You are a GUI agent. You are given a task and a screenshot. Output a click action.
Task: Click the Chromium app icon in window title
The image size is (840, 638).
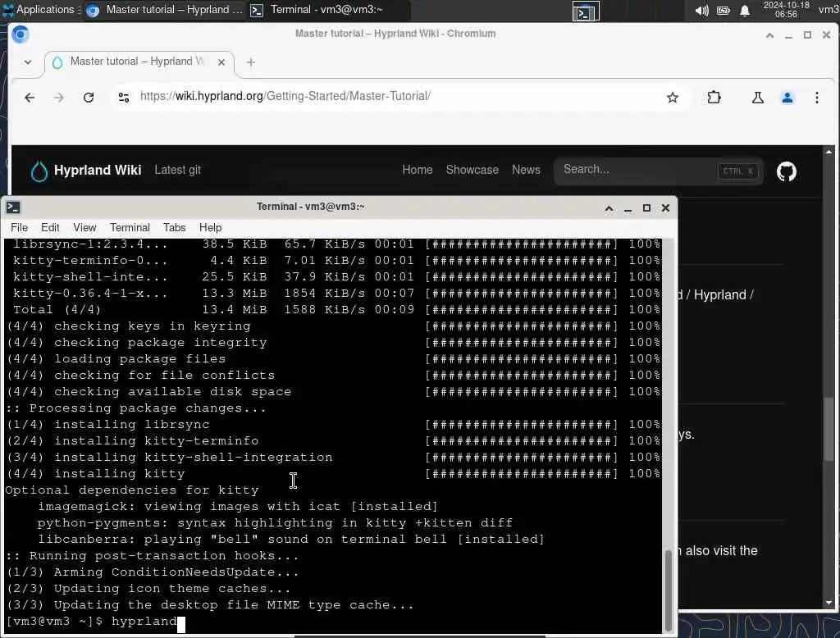(x=21, y=34)
